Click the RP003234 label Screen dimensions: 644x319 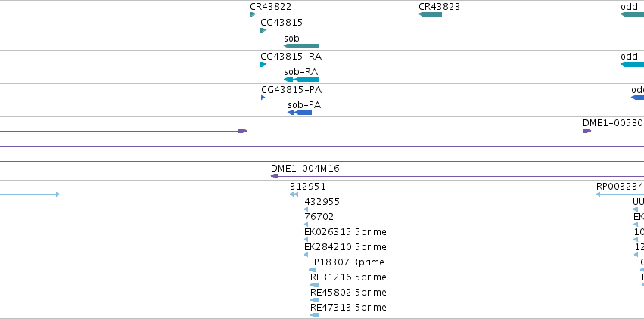click(620, 186)
